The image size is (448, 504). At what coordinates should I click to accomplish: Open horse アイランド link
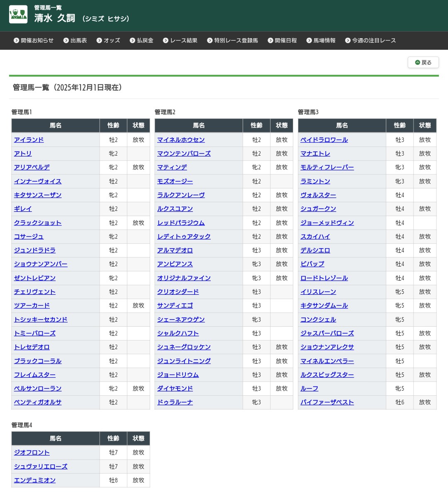(29, 140)
